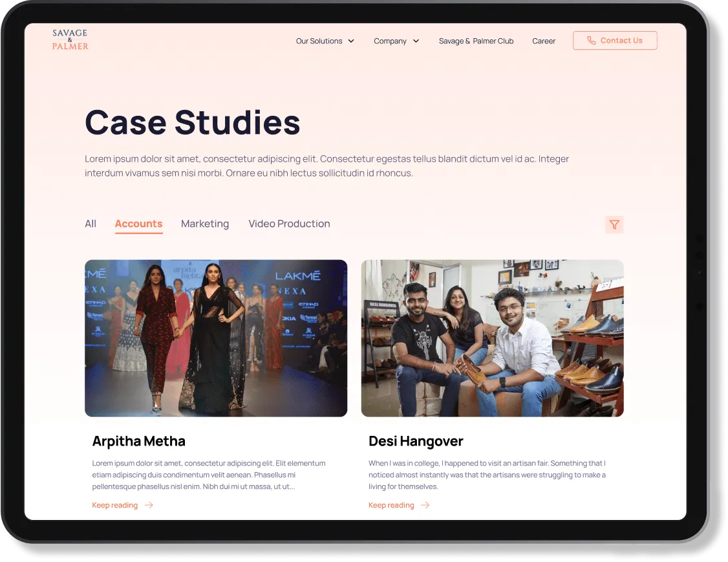Click the Arpitha Metha fashion show thumbnail
The width and height of the screenshot is (728, 562).
[x=215, y=338]
